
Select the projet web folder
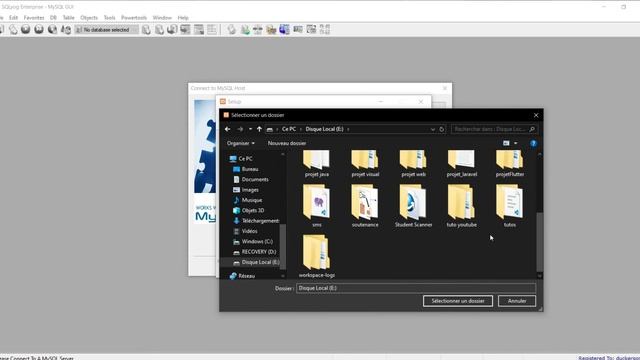click(413, 164)
